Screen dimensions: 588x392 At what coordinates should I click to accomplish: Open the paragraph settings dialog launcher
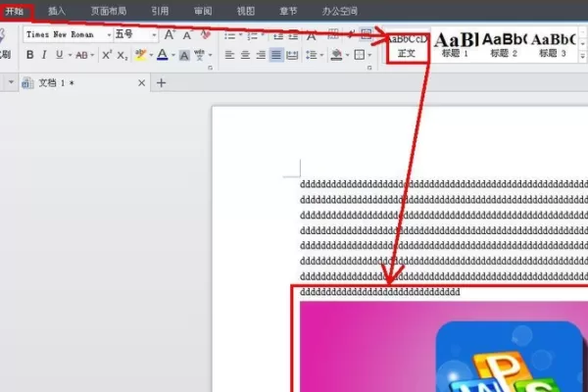pos(369,68)
